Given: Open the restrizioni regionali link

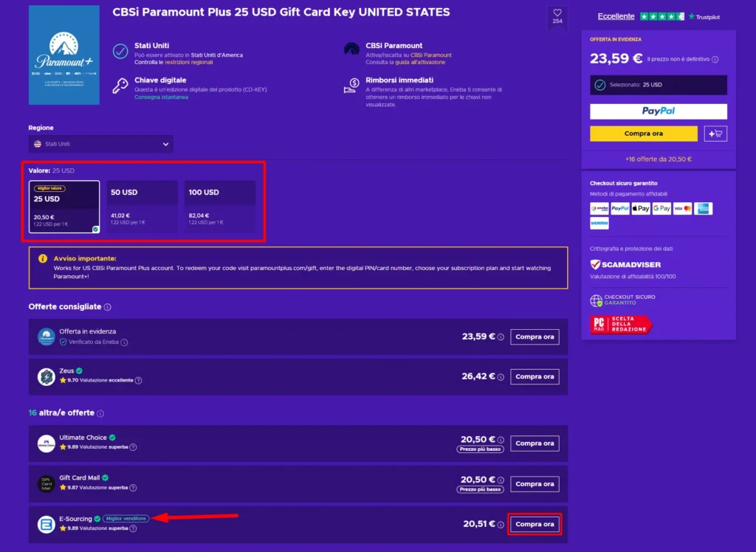Looking at the screenshot, I should 188,62.
